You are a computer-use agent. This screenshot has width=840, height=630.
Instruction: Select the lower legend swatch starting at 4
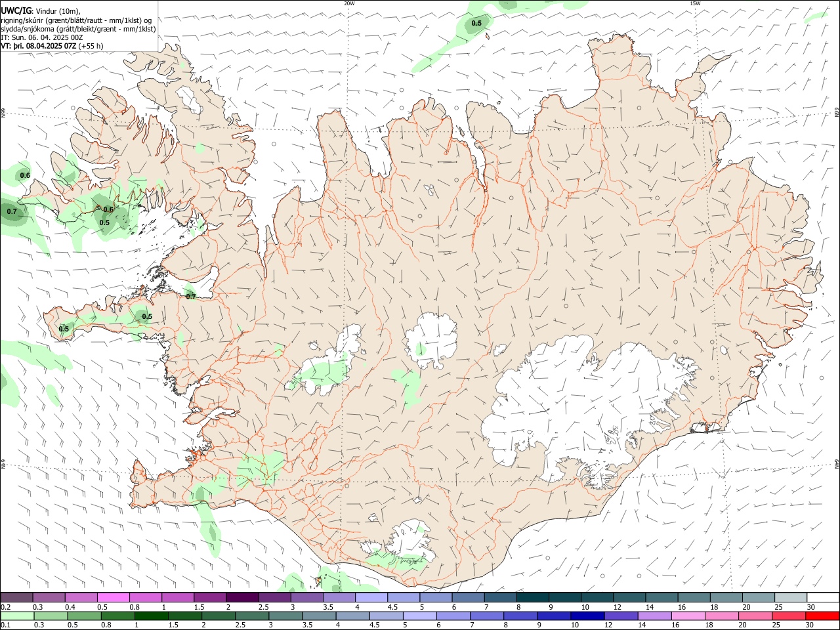coord(352,616)
